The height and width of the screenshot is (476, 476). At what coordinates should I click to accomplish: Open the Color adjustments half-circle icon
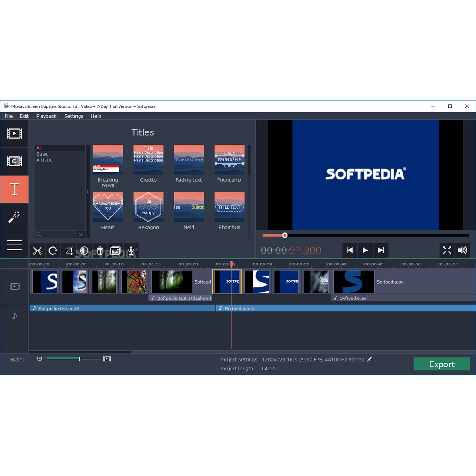[84, 251]
